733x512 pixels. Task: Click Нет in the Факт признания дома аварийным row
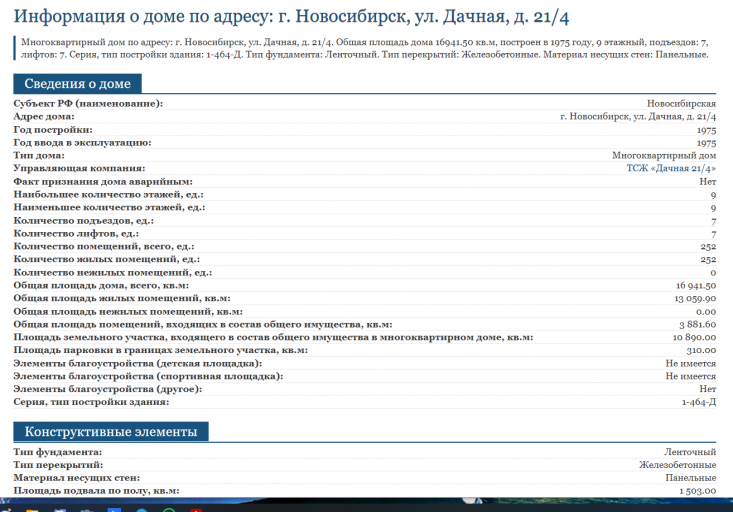(708, 181)
